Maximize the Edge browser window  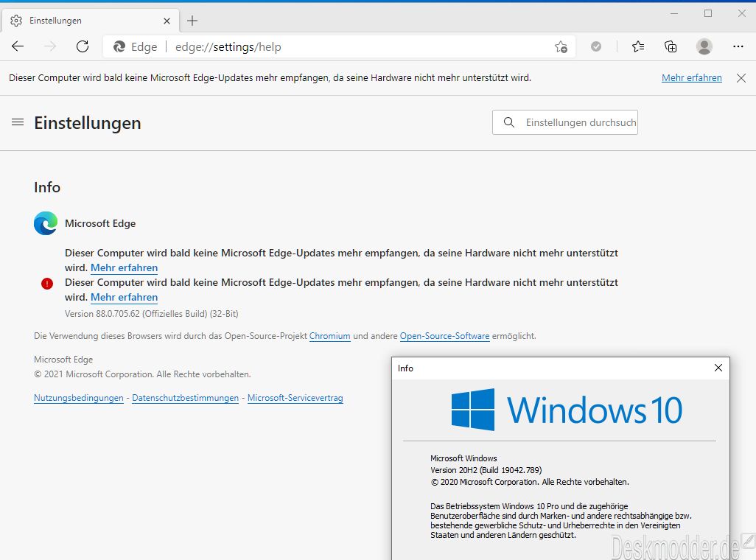point(708,13)
